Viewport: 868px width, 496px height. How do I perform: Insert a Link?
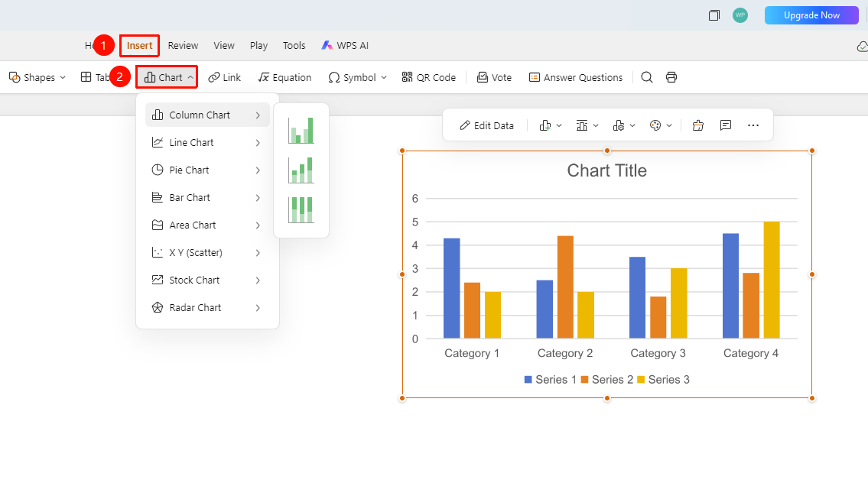(x=224, y=77)
